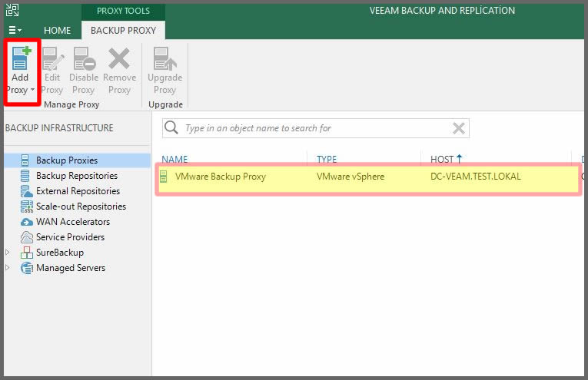Click the Backup Repositories database icon
The width and height of the screenshot is (588, 380).
25,176
